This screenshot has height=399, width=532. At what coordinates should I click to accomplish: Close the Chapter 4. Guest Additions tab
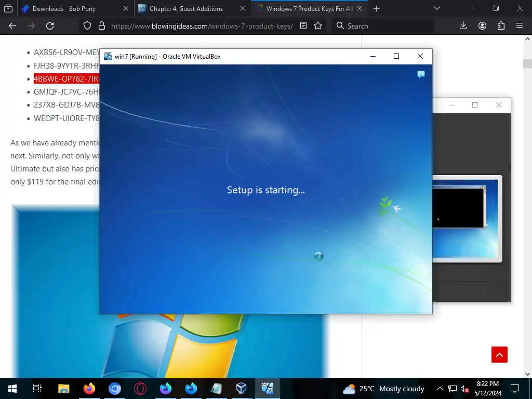coord(243,9)
